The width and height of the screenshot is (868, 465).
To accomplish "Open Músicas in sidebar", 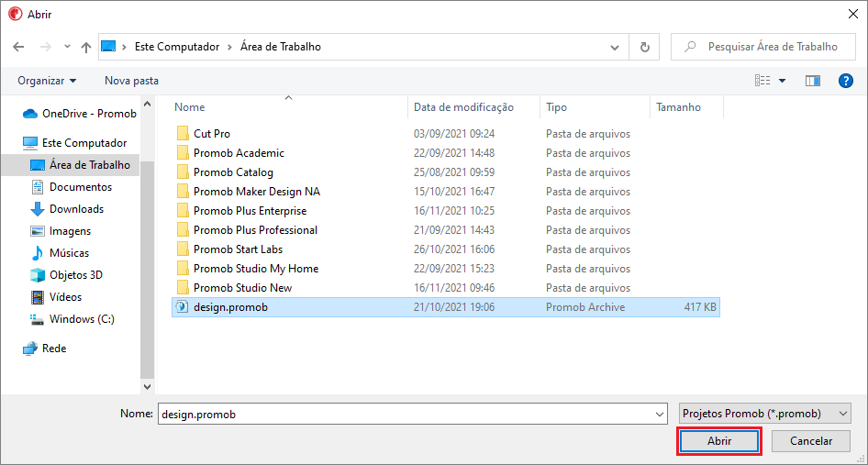I will click(x=60, y=253).
